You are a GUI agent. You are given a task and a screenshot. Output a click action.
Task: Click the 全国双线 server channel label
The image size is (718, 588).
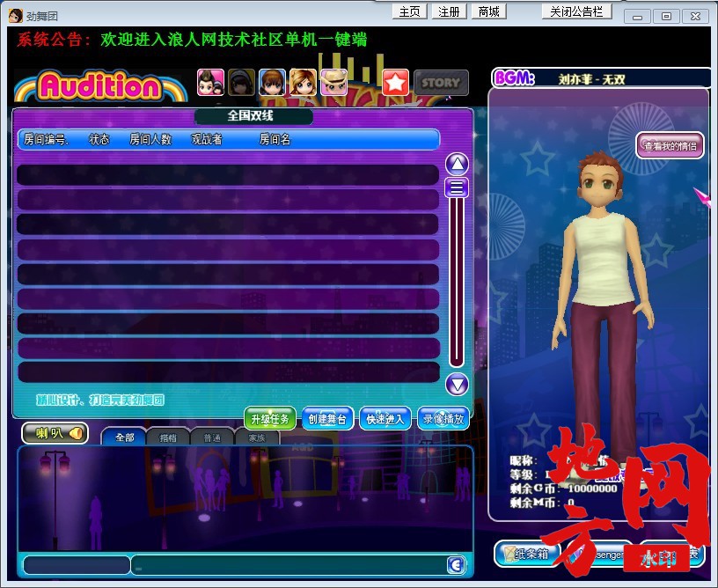pos(251,115)
